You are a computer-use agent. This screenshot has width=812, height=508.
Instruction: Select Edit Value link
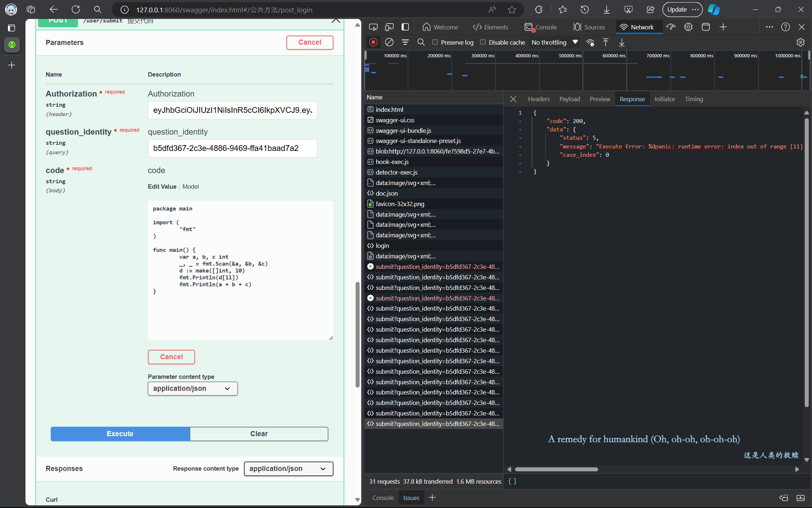click(162, 187)
